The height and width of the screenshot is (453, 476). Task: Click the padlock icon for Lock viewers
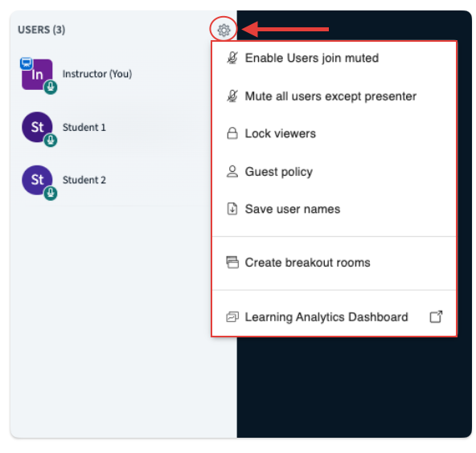point(232,133)
